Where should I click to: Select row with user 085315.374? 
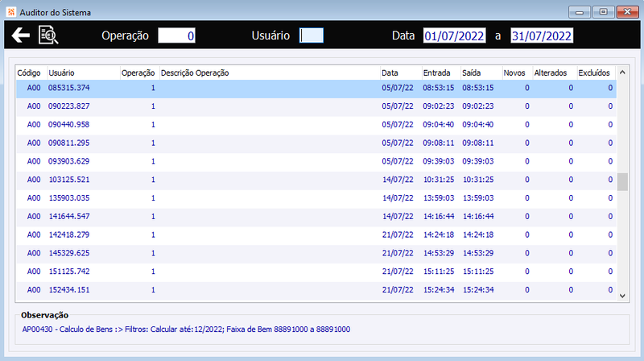click(316, 88)
